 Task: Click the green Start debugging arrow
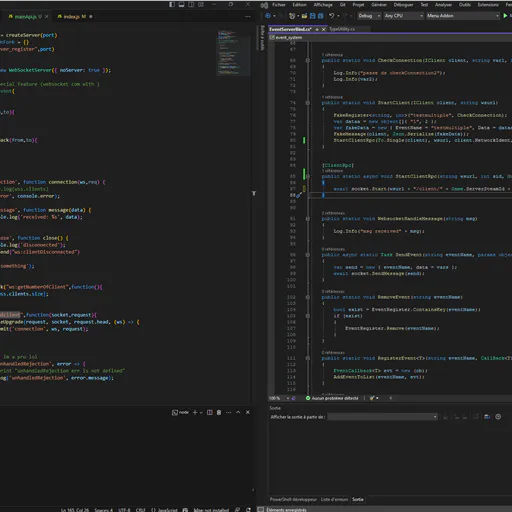click(x=505, y=16)
